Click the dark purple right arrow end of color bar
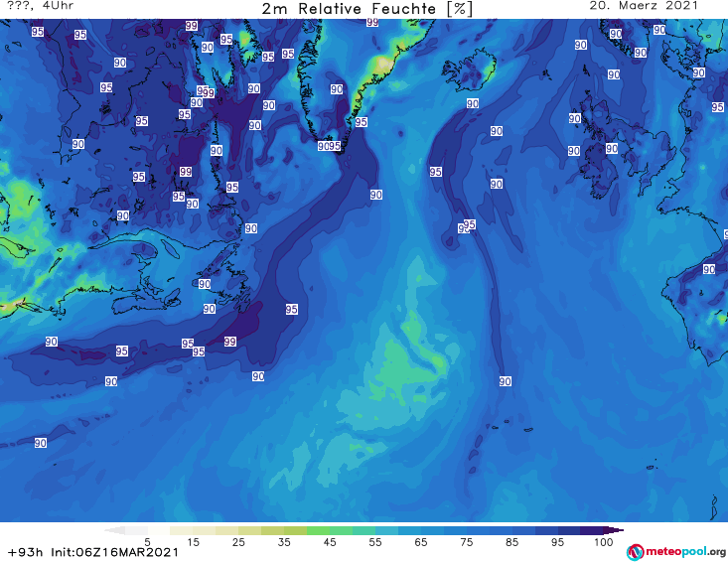 pyautogui.click(x=614, y=530)
